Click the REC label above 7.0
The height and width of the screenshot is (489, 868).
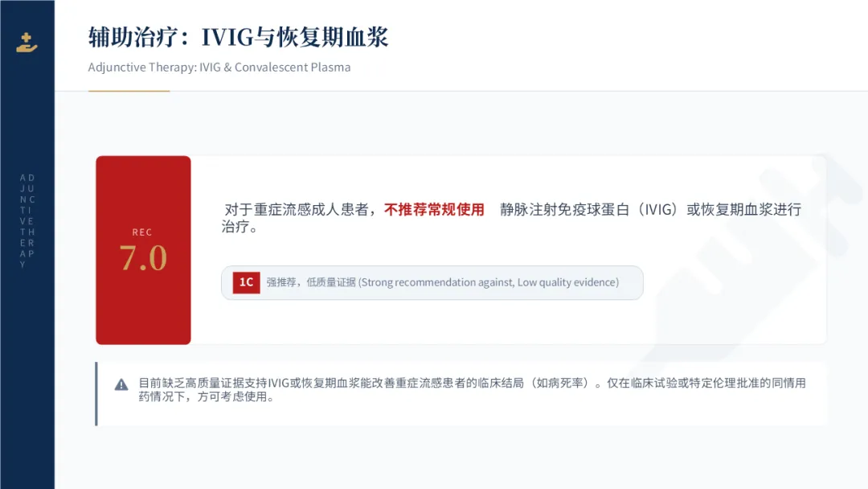[142, 232]
